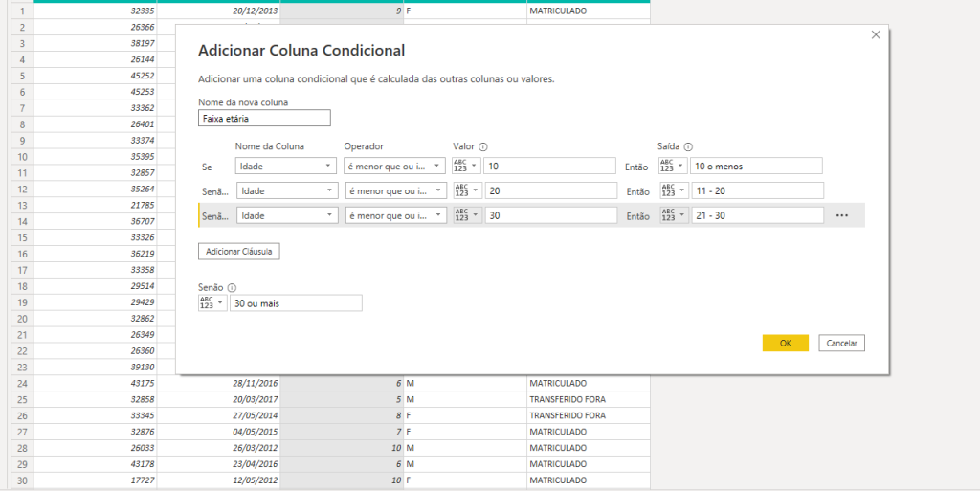This screenshot has height=491, width=980.
Task: Open value type selector for value 10
Action: pyautogui.click(x=467, y=166)
